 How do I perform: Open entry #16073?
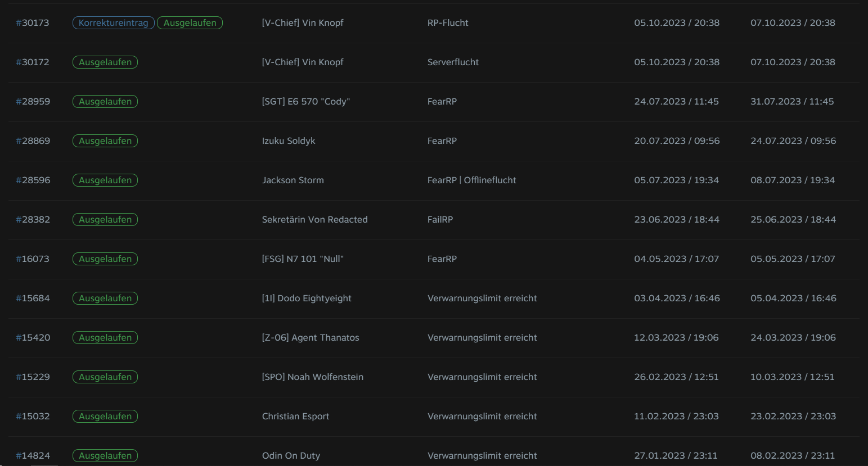(x=32, y=259)
